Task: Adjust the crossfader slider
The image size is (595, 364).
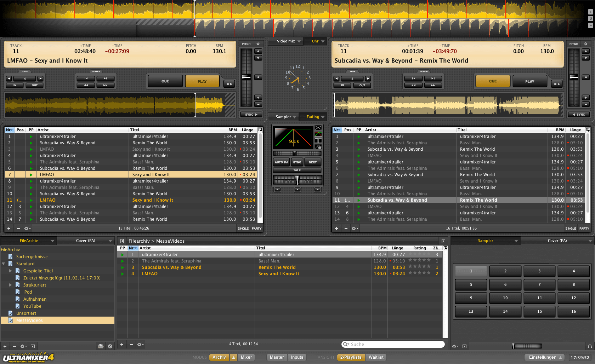Action: point(297,180)
